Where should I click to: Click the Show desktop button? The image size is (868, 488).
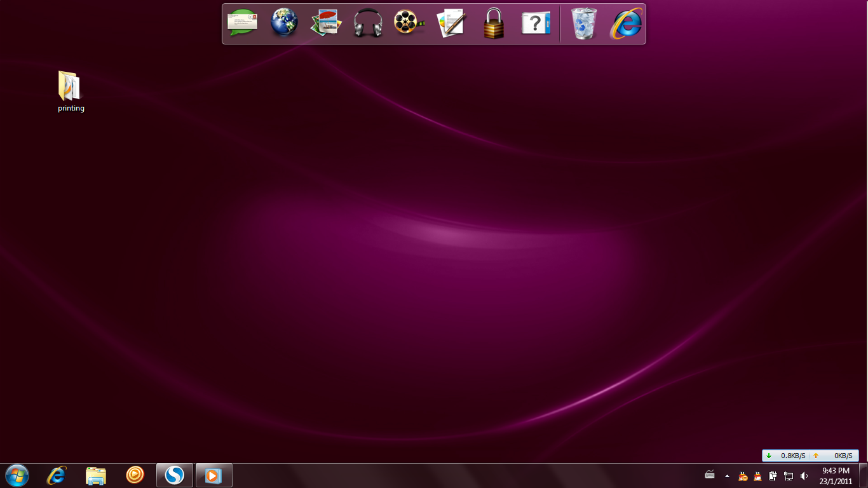point(863,475)
